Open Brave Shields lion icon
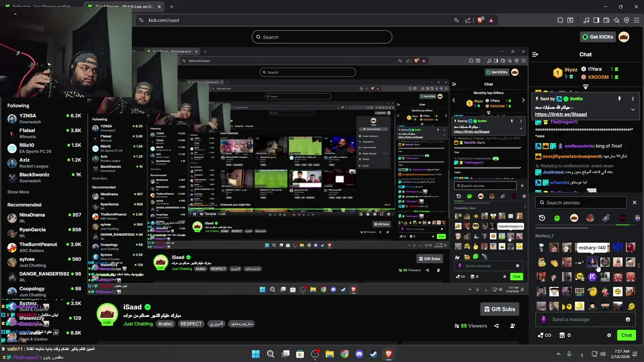Viewport: 644px width, 362px height. click(x=480, y=20)
